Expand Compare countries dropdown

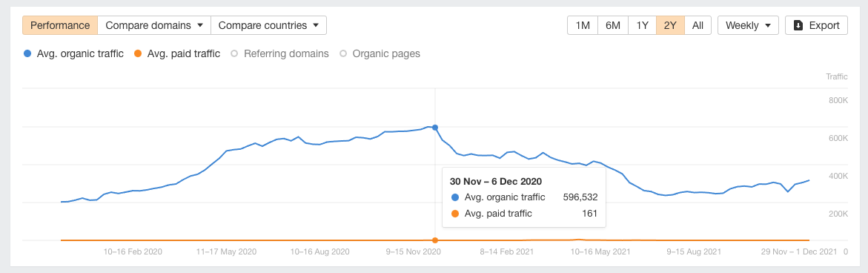click(x=268, y=25)
